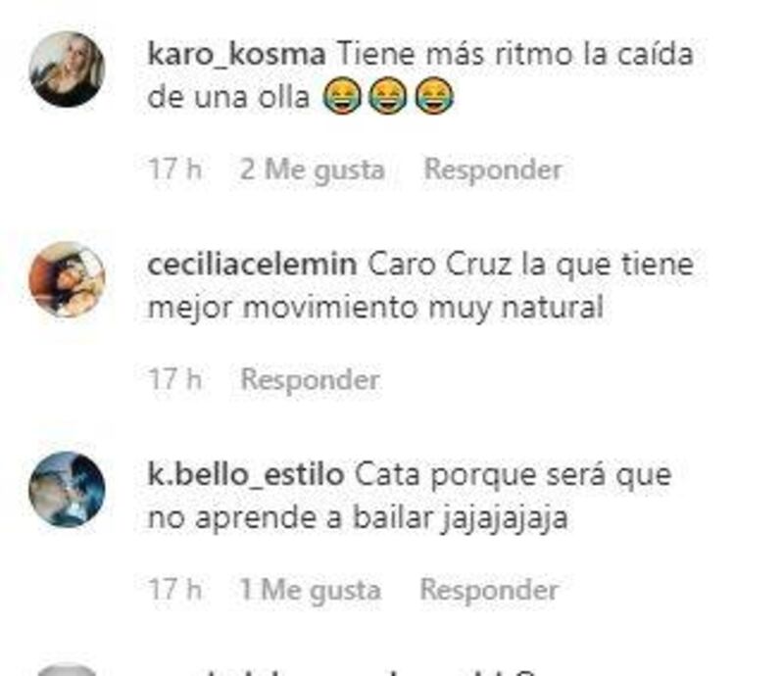The height and width of the screenshot is (676, 784).
Task: Click the first laughing-crying emoji
Action: 342,96
